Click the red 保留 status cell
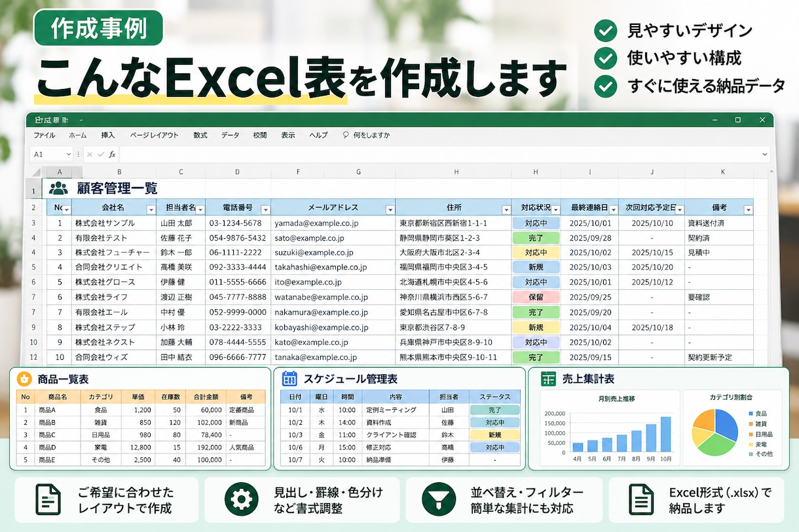The height and width of the screenshot is (532, 799). pos(536,297)
